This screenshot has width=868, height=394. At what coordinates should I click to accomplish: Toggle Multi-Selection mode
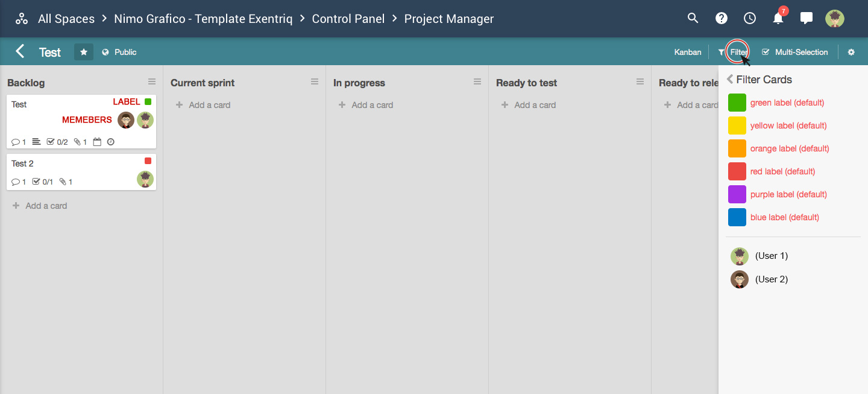pyautogui.click(x=795, y=52)
